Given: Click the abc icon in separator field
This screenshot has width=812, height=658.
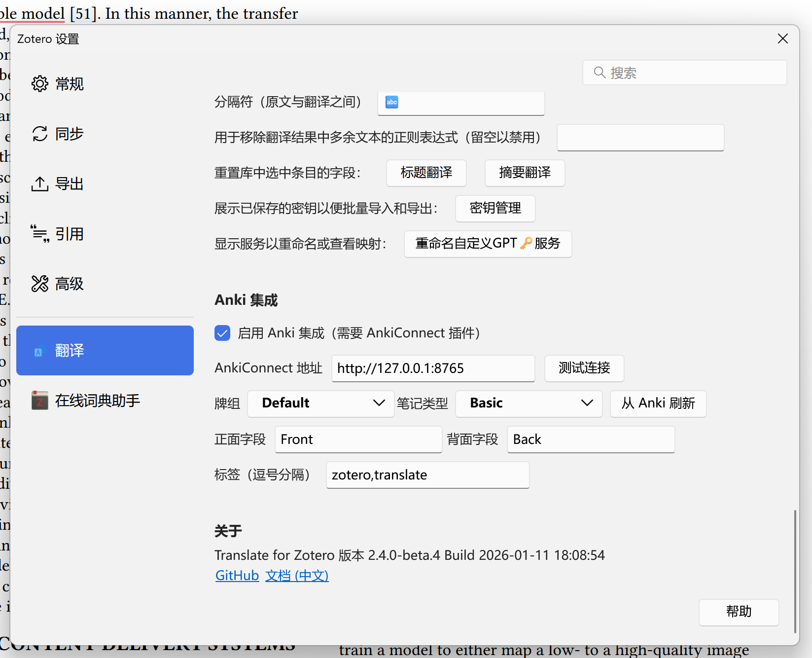Looking at the screenshot, I should [392, 102].
